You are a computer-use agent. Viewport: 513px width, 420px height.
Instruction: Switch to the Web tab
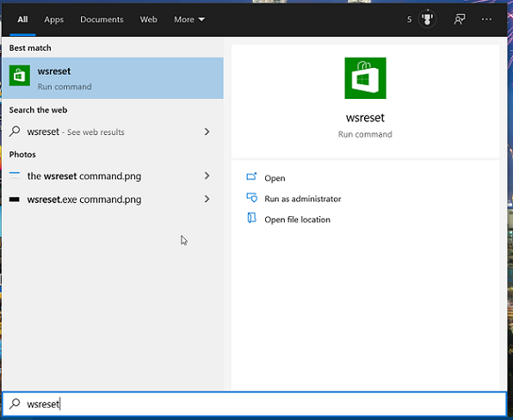coord(149,20)
